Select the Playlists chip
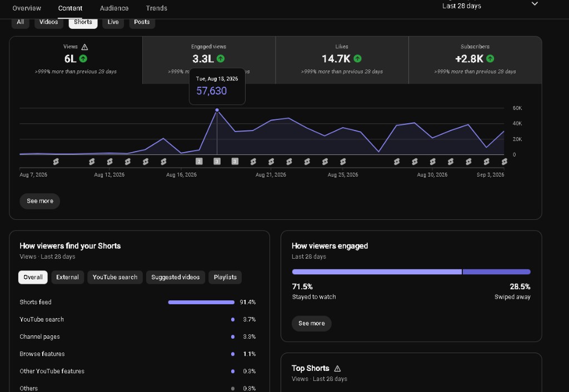 (225, 277)
